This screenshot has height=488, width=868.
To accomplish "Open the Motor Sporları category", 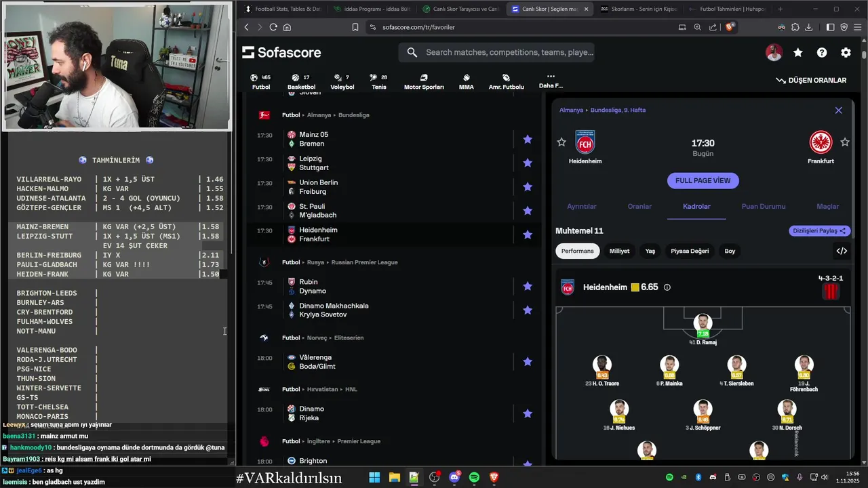I will pos(424,82).
